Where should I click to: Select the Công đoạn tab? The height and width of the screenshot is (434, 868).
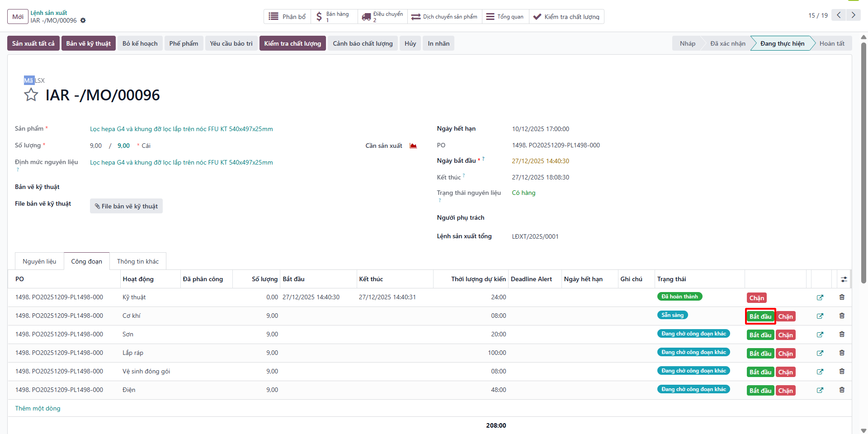point(87,261)
